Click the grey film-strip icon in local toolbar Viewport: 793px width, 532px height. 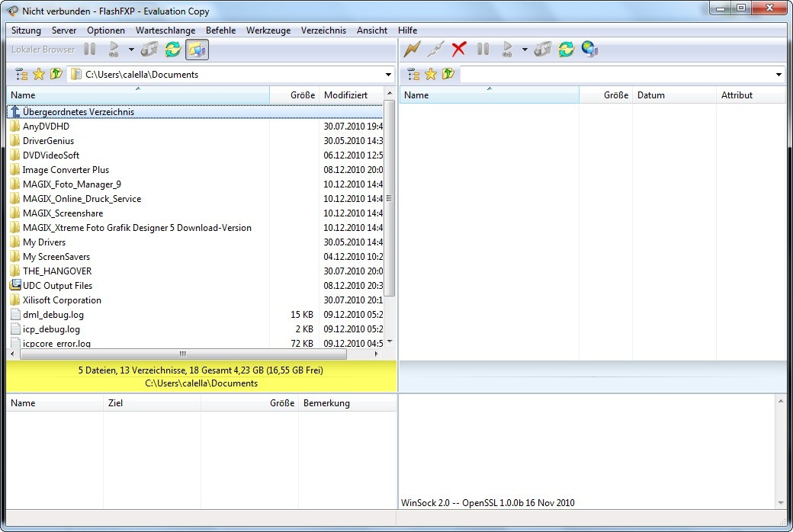coord(149,49)
